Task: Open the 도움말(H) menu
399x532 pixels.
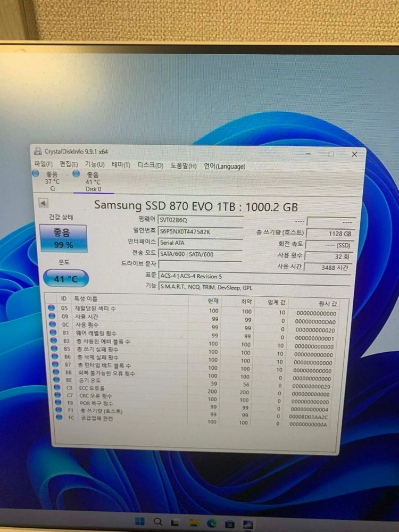Action: point(184,165)
